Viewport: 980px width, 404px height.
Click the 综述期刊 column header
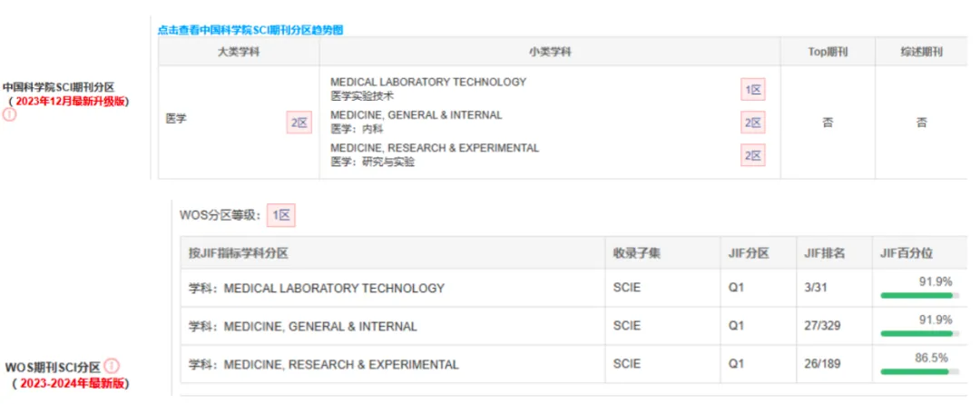point(921,52)
